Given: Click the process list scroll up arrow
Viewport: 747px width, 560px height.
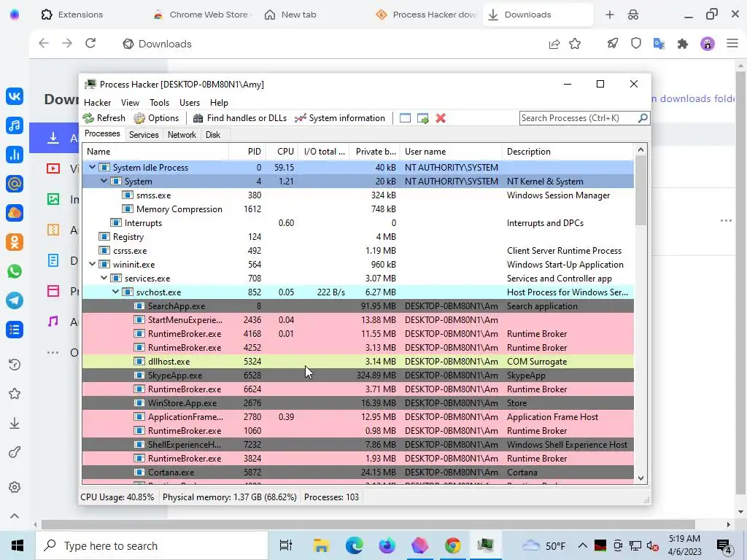Looking at the screenshot, I should pyautogui.click(x=640, y=150).
